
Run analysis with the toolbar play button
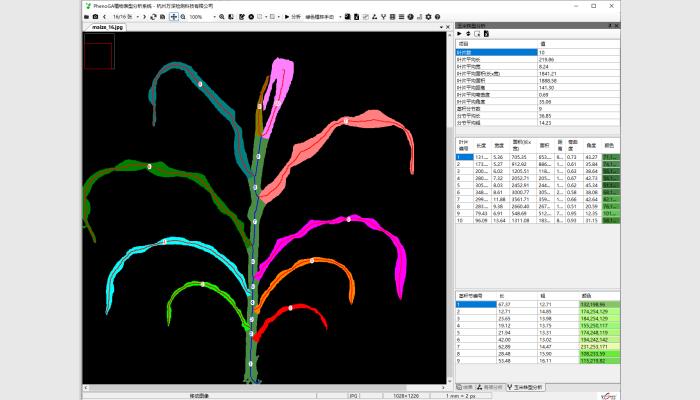click(287, 17)
